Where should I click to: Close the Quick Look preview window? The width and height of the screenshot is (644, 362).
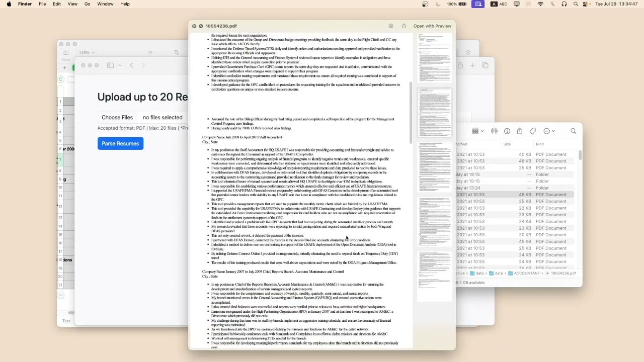tap(194, 26)
